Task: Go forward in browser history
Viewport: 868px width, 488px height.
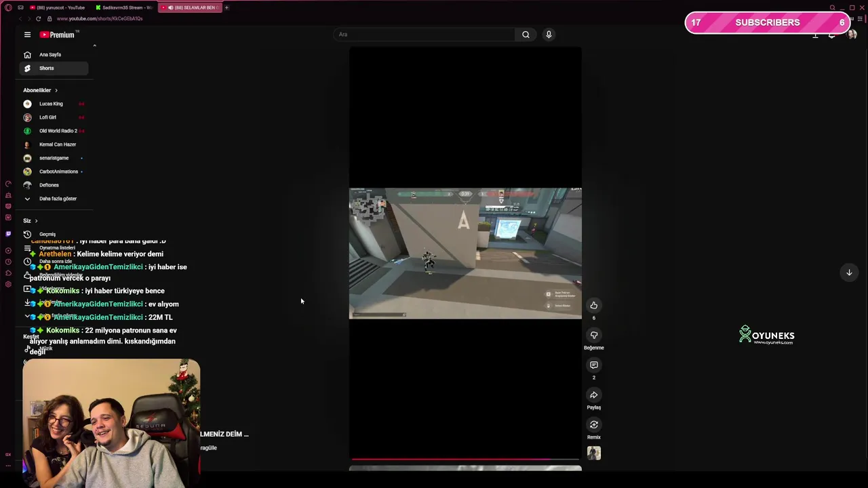Action: pos(29,19)
